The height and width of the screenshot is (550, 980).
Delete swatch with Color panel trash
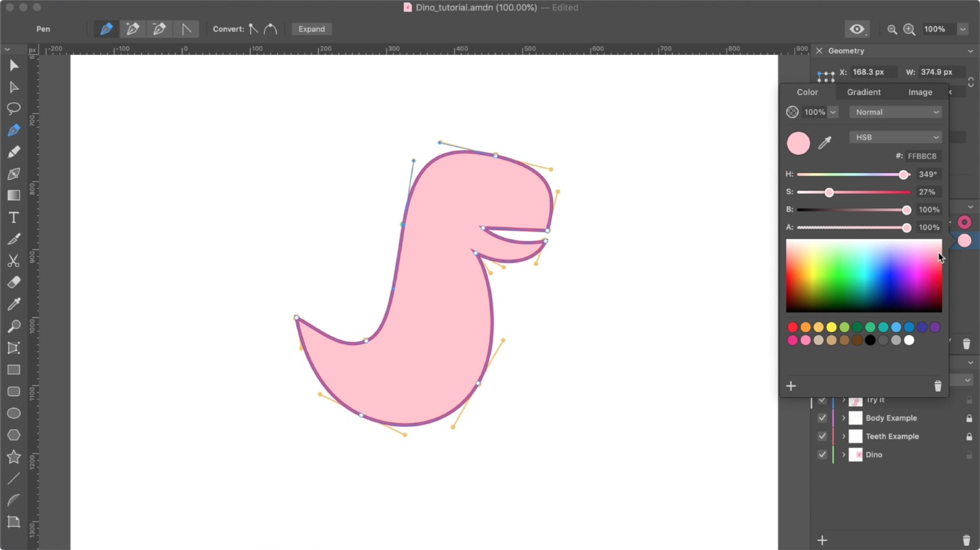[938, 386]
